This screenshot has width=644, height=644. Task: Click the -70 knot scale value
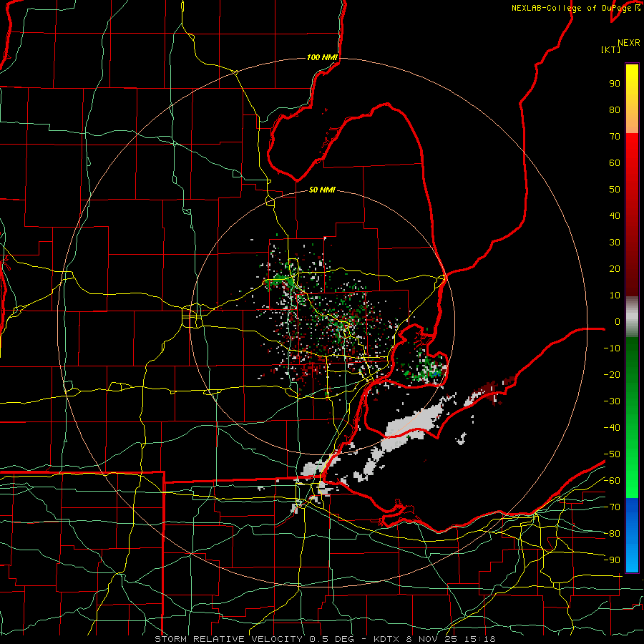pyautogui.click(x=612, y=507)
